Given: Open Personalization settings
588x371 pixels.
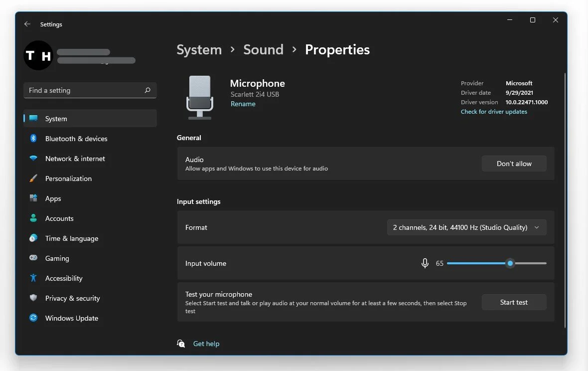Looking at the screenshot, I should pyautogui.click(x=33, y=179).
